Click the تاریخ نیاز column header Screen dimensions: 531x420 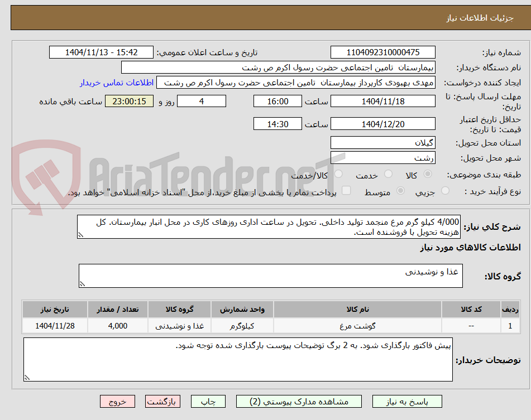[55, 310]
